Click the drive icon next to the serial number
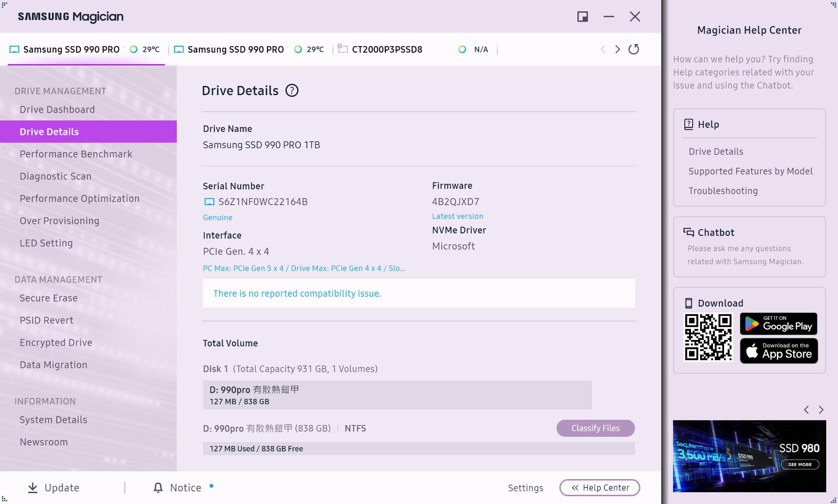Viewport: 838px width, 504px height. 209,202
